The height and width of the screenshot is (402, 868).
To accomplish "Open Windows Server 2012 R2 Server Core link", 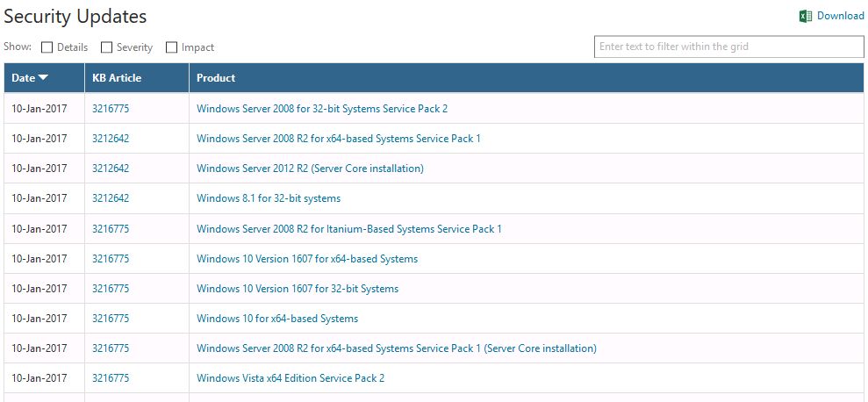I will 310,169.
